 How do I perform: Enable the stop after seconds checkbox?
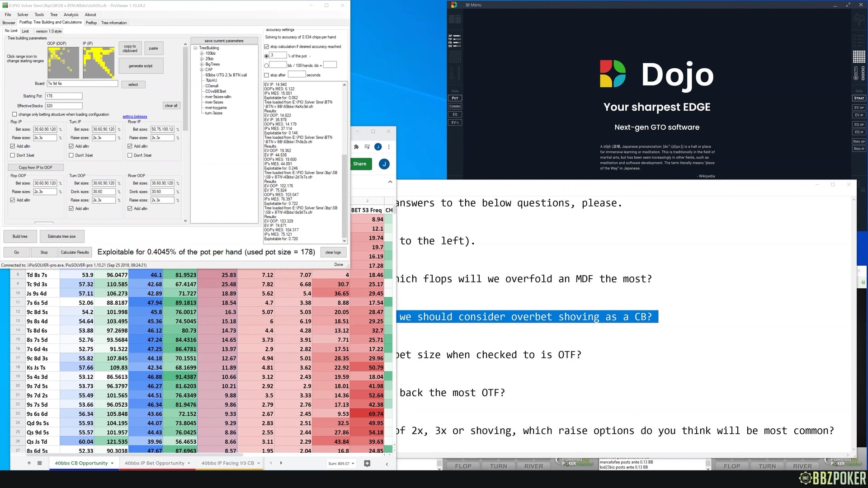pos(267,75)
